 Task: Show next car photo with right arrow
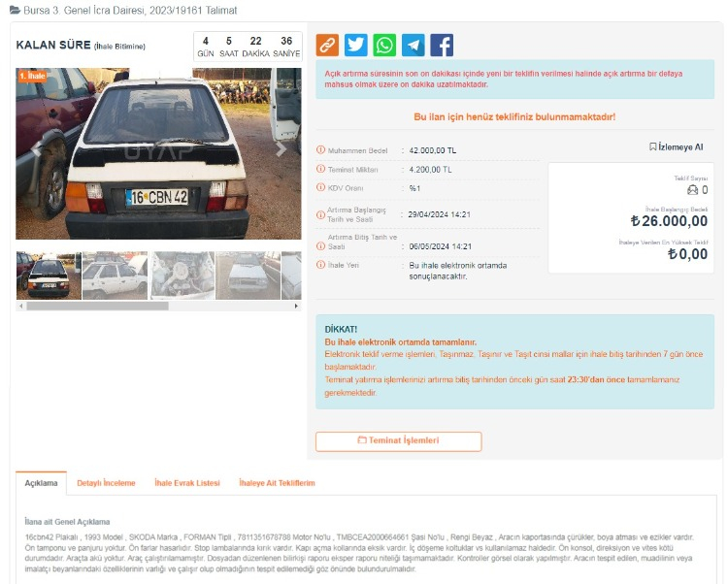[281, 149]
